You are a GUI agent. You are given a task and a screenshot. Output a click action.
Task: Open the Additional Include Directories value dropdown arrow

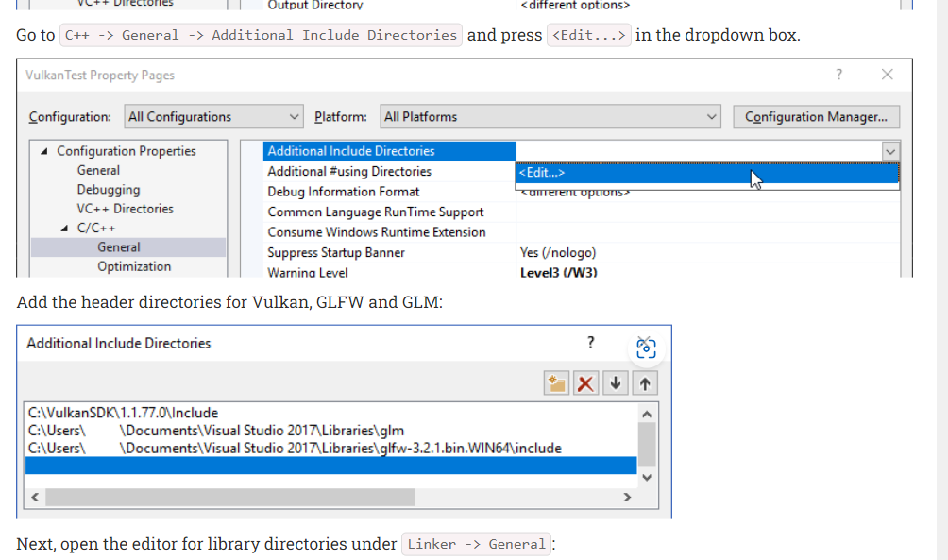[x=890, y=151]
